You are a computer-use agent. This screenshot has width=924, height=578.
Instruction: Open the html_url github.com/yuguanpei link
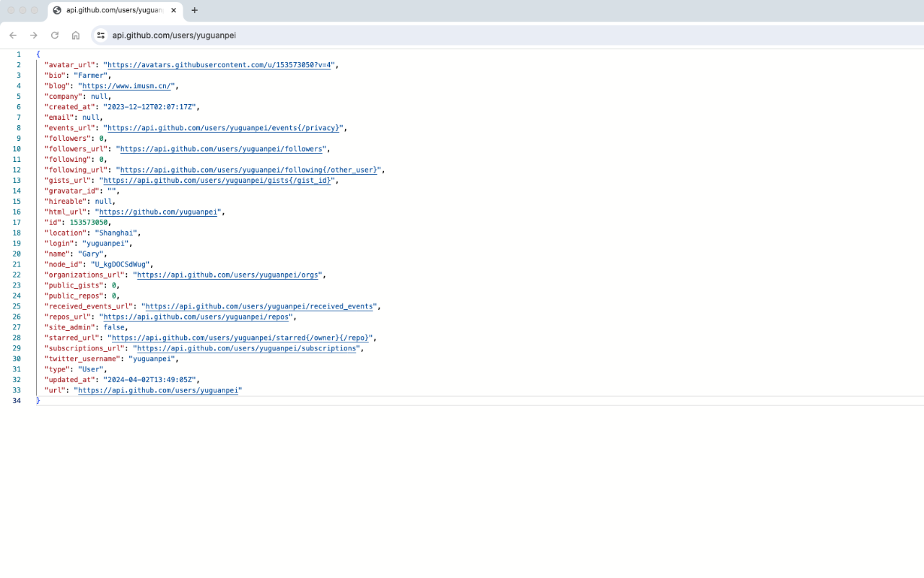tap(158, 212)
